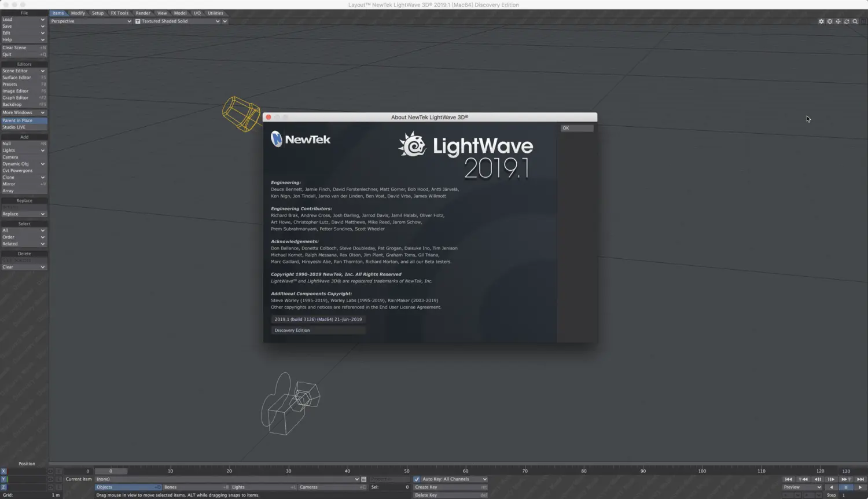Click the Step value field
The width and height of the screenshot is (868, 499).
coord(852,496)
